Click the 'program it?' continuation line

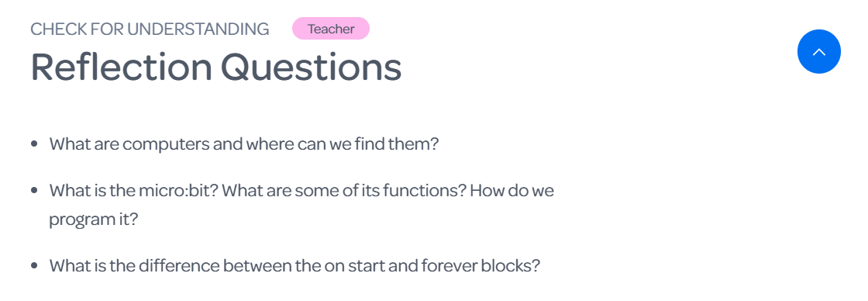coord(93,220)
